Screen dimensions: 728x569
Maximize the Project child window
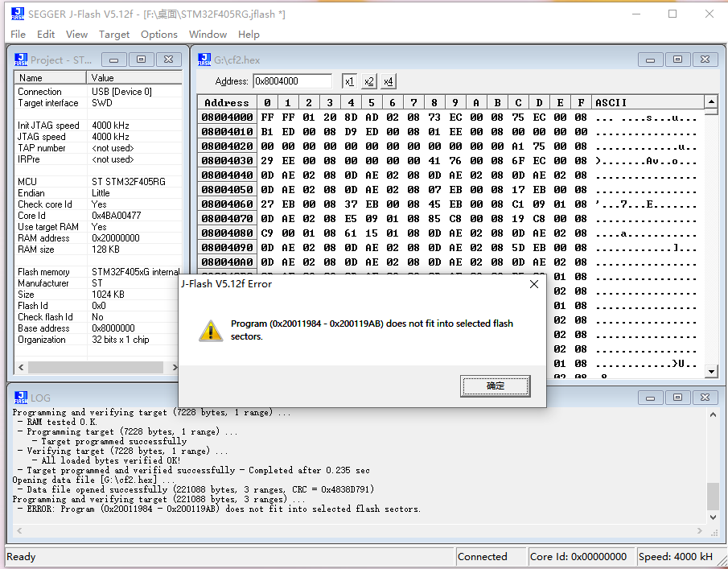(x=141, y=60)
